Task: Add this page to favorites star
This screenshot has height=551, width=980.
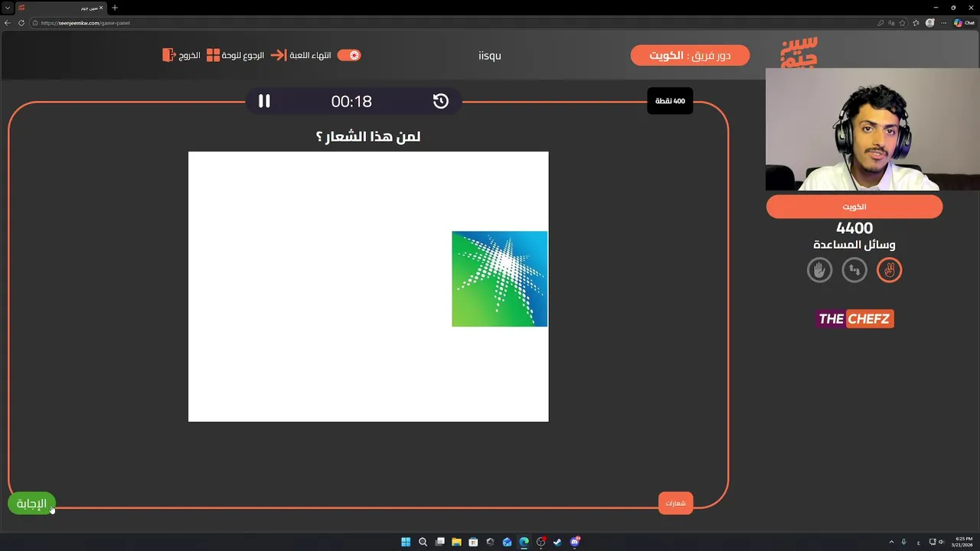Action: tap(902, 23)
